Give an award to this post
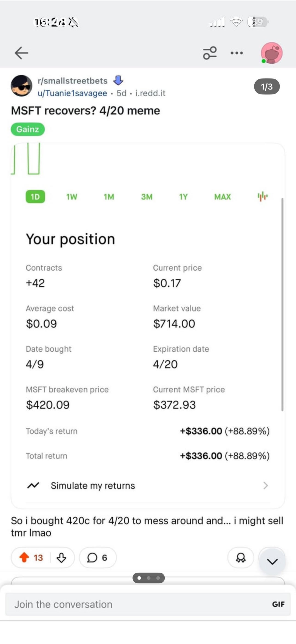The image size is (296, 644). [241, 558]
